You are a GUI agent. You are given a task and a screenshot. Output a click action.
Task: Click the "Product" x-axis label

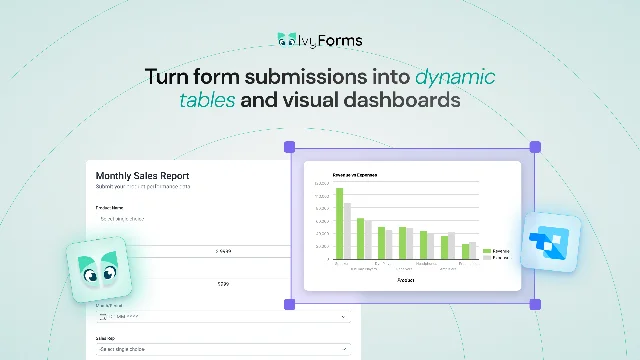(405, 280)
